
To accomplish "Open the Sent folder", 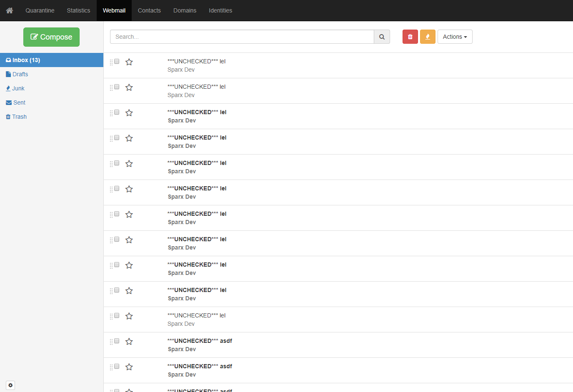I will [18, 102].
